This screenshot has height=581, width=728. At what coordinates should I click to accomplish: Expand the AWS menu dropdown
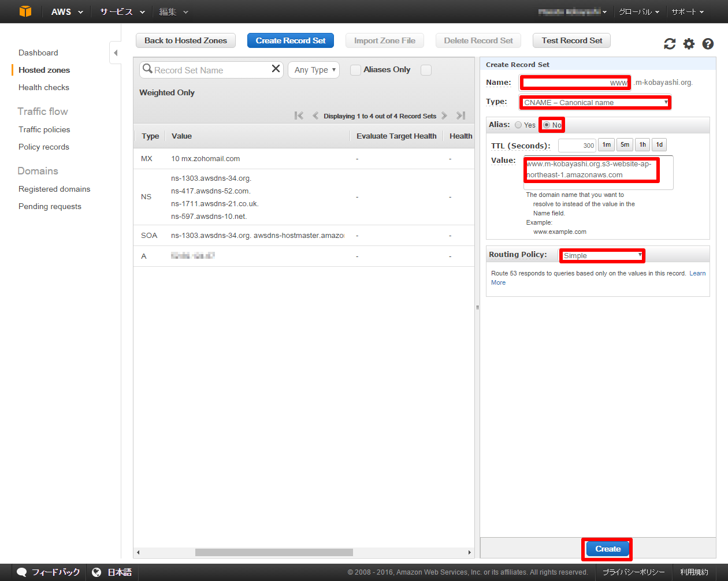pyautogui.click(x=67, y=12)
